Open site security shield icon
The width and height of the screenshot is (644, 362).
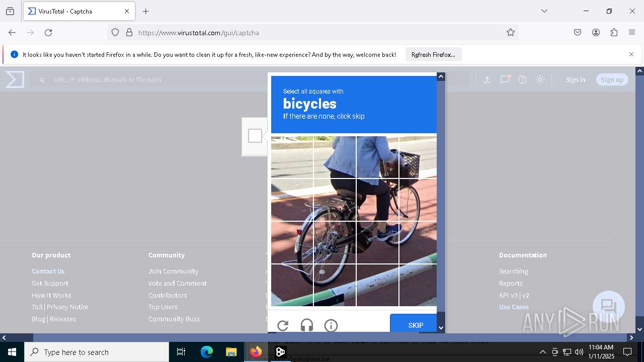tap(115, 32)
